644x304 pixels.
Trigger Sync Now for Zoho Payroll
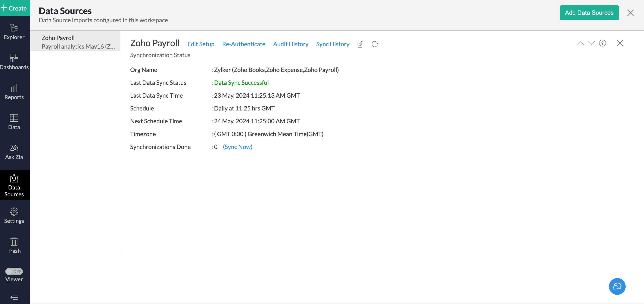(x=237, y=147)
